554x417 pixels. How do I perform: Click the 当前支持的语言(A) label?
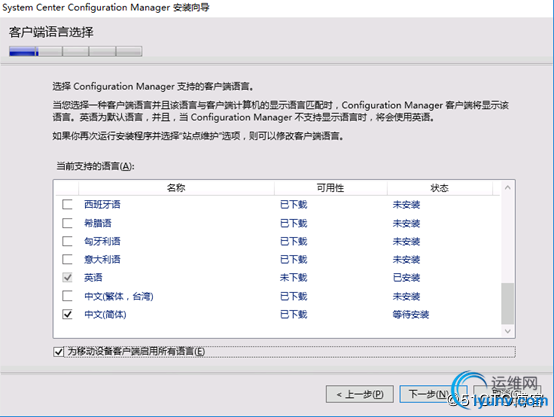click(x=95, y=166)
